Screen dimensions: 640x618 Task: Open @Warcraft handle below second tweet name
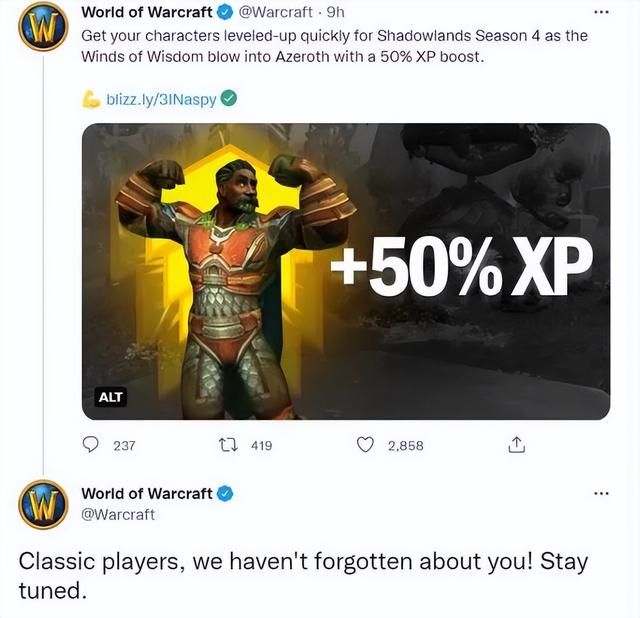coord(118,514)
